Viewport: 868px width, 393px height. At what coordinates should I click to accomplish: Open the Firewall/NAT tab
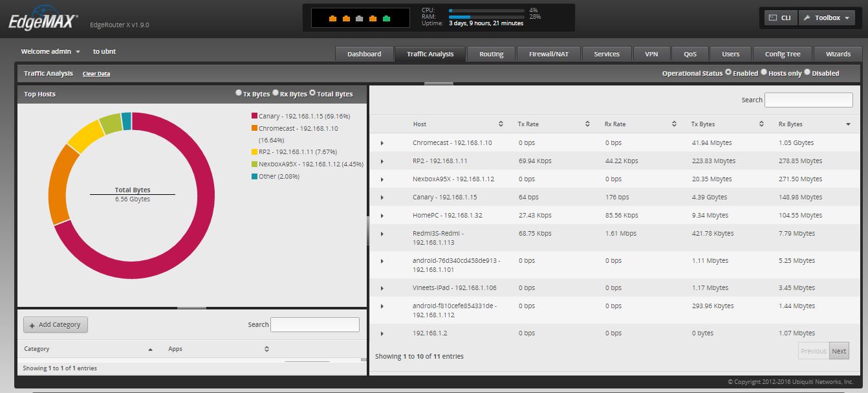pos(549,54)
